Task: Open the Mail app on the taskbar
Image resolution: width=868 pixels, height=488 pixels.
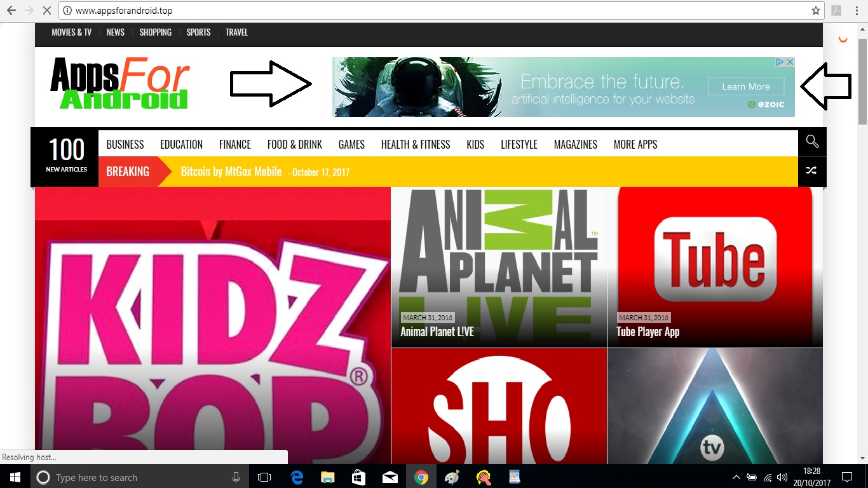Action: click(x=390, y=477)
